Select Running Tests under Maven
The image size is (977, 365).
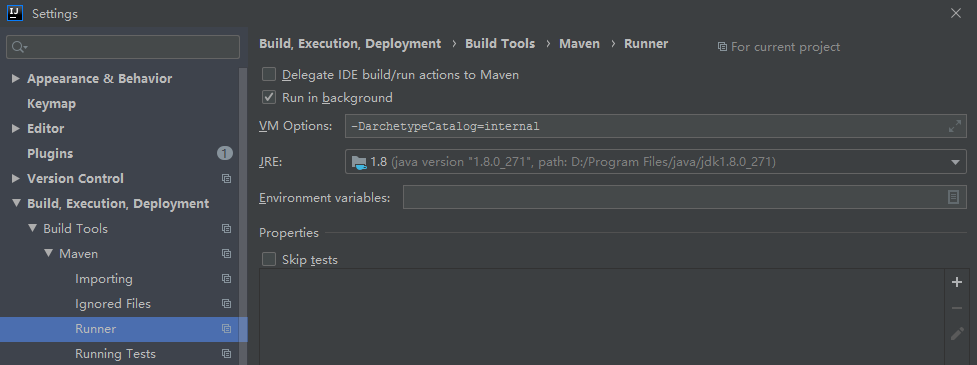(x=115, y=353)
